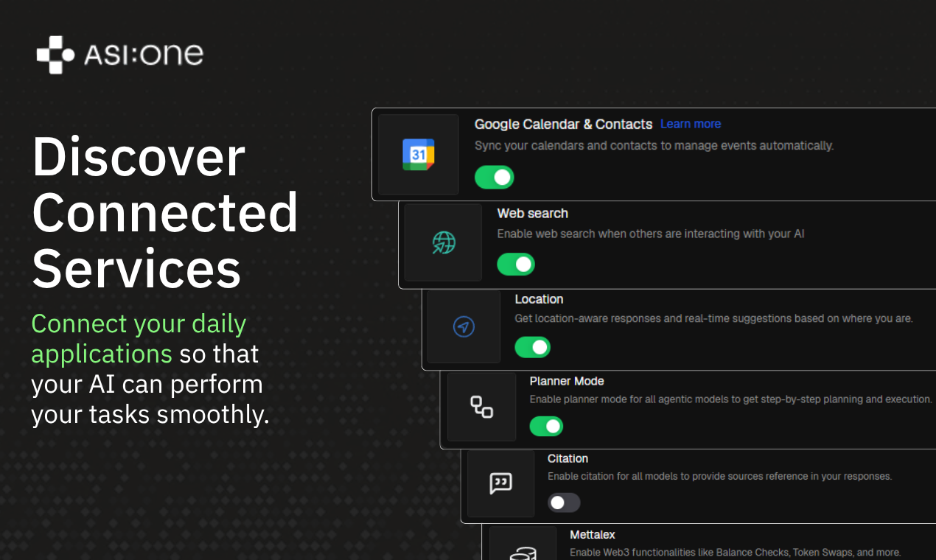Click the Mettalex coins icon

click(x=523, y=553)
